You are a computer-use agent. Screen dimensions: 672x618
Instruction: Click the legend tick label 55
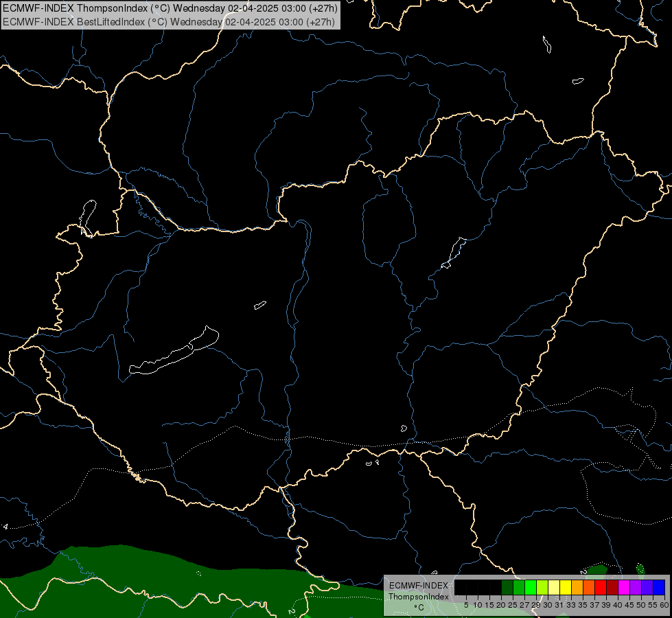pyautogui.click(x=653, y=605)
